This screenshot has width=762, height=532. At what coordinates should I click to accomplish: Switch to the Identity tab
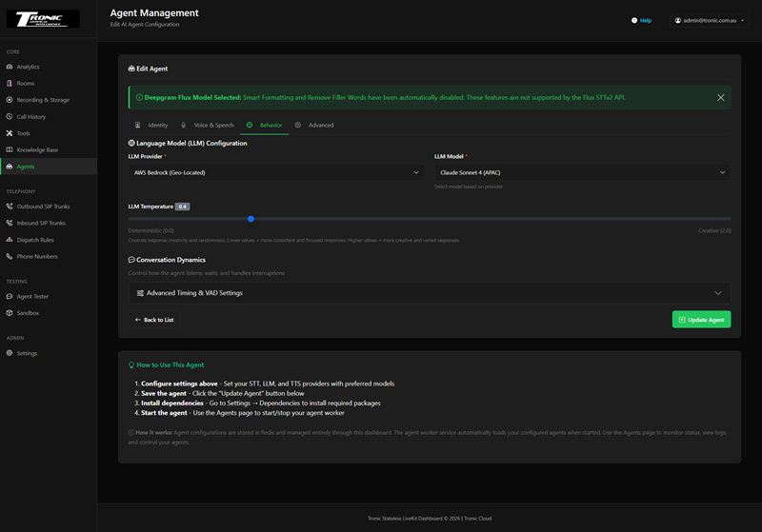(151, 125)
